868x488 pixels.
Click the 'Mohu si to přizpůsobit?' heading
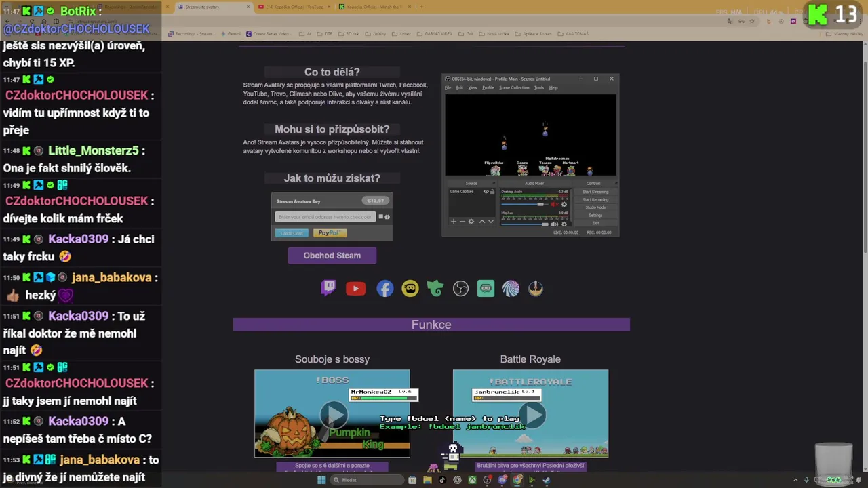(332, 129)
